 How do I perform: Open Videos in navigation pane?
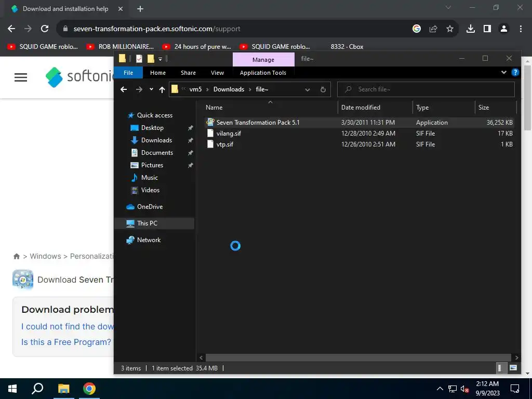click(150, 190)
